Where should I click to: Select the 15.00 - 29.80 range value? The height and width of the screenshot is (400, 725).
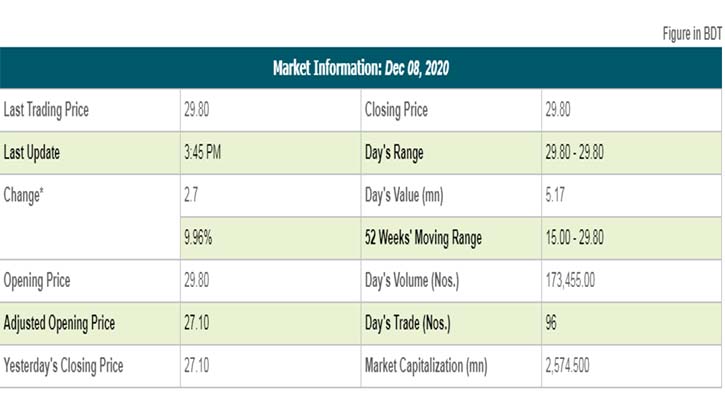(574, 238)
